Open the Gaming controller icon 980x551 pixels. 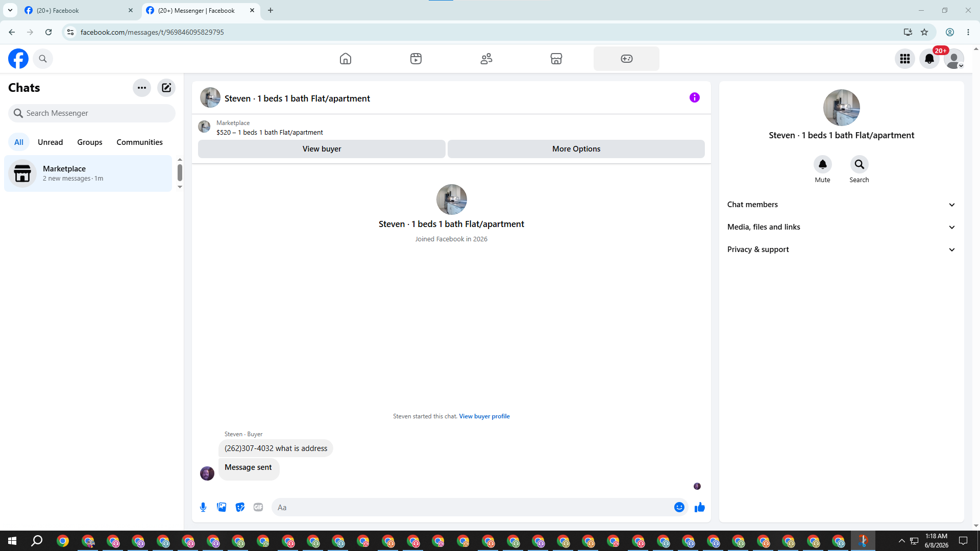click(x=627, y=59)
